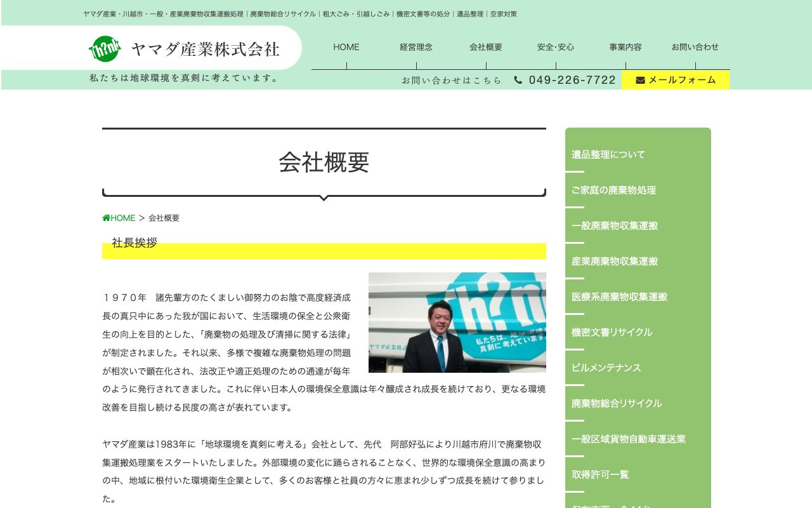
Task: Click the phone icon beside 049-226-7722
Action: click(518, 80)
